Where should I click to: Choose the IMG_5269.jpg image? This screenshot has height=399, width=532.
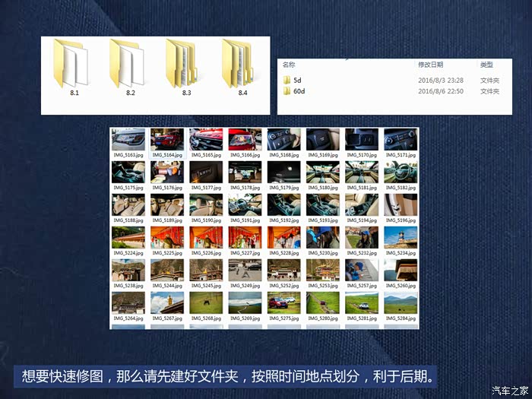click(245, 303)
